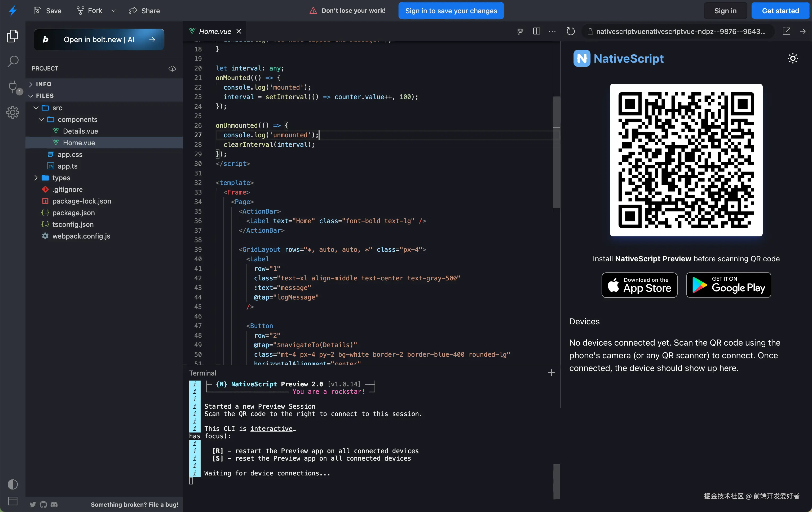Open the Fork dropdown arrow
The width and height of the screenshot is (812, 512).
114,11
